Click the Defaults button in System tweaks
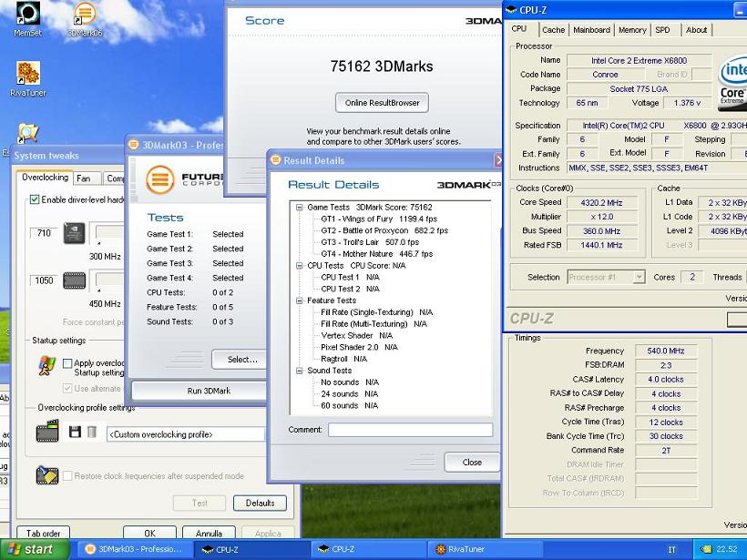 (x=261, y=504)
